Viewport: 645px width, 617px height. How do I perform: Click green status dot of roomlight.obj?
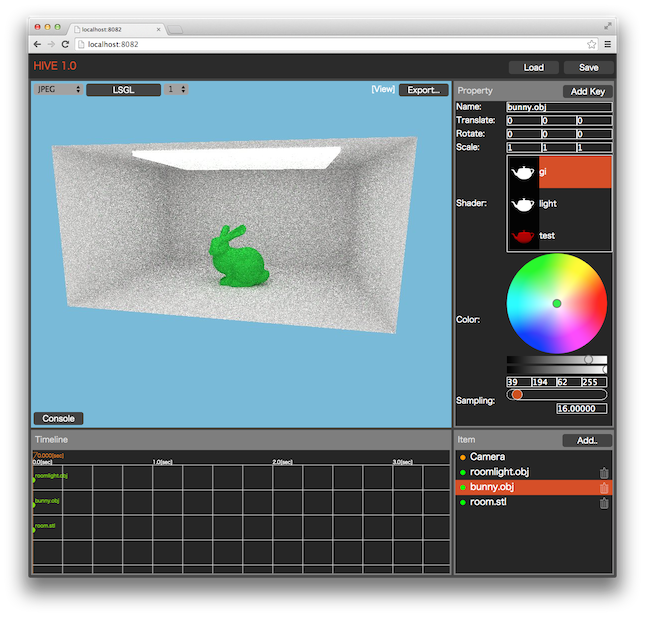(x=463, y=472)
